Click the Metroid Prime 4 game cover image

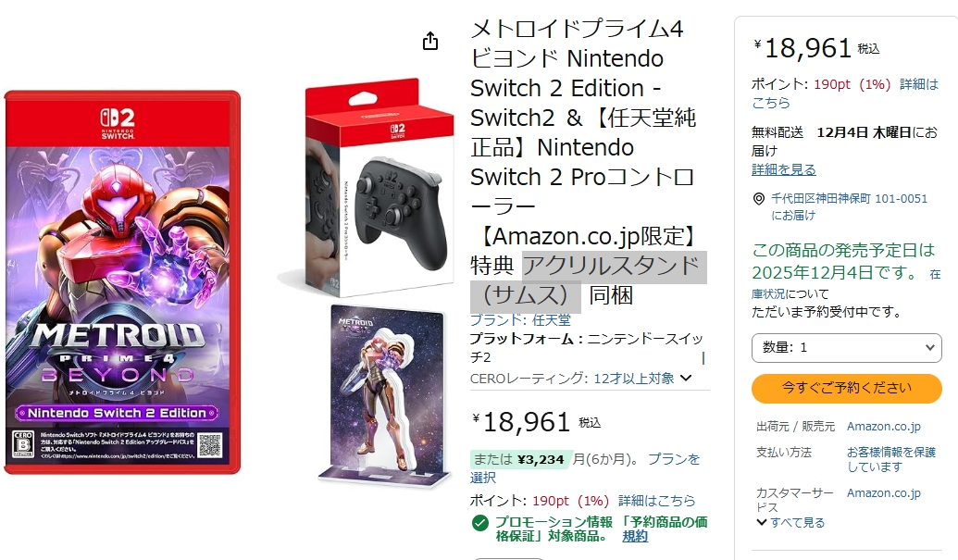[x=122, y=282]
